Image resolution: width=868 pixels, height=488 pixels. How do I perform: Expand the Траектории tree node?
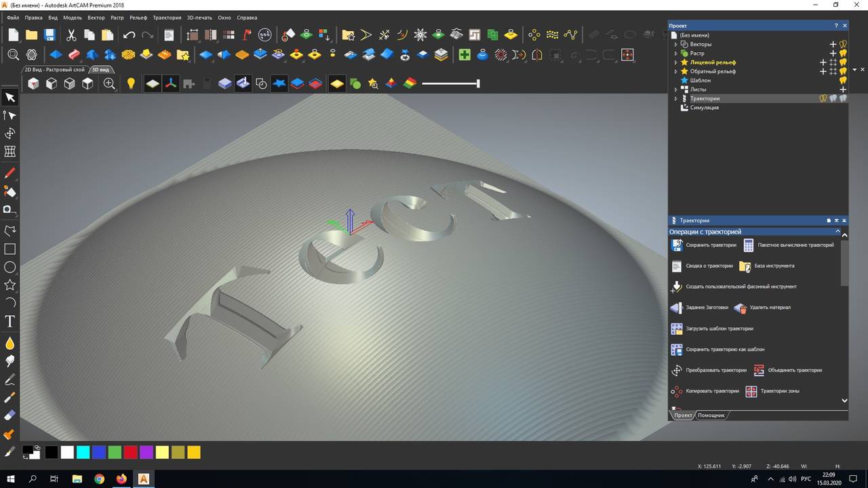click(675, 98)
